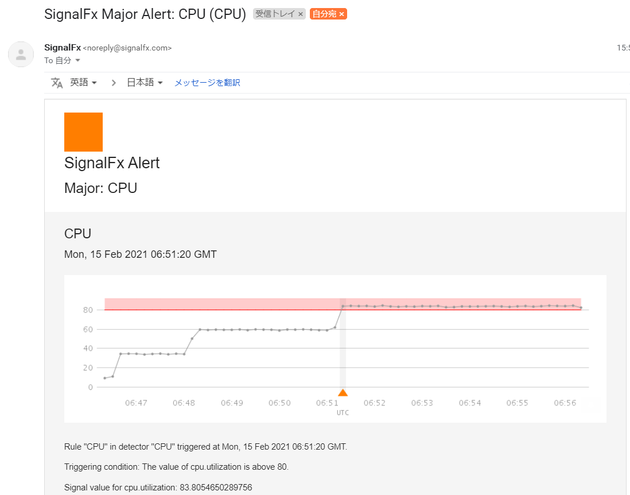The image size is (630, 495).
Task: Click the orange alert triangle marker on chart
Action: click(343, 393)
